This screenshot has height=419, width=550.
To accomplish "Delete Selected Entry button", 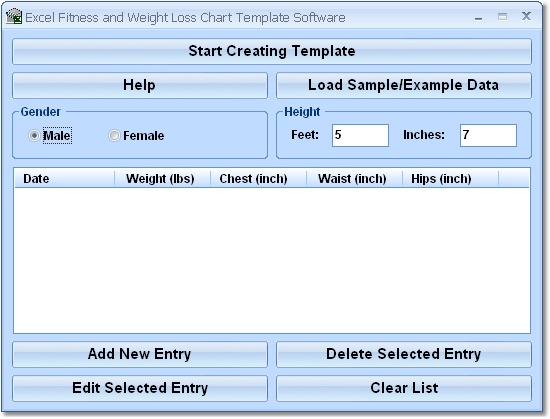I will (x=404, y=354).
